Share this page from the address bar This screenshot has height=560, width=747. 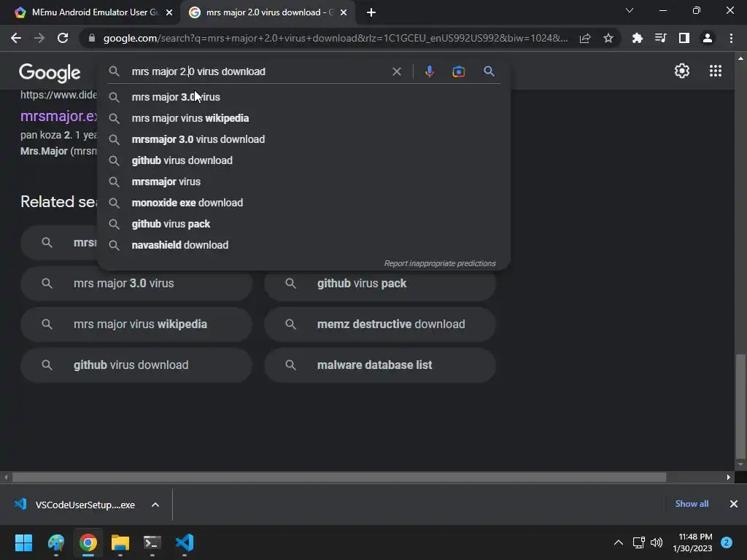tap(585, 38)
